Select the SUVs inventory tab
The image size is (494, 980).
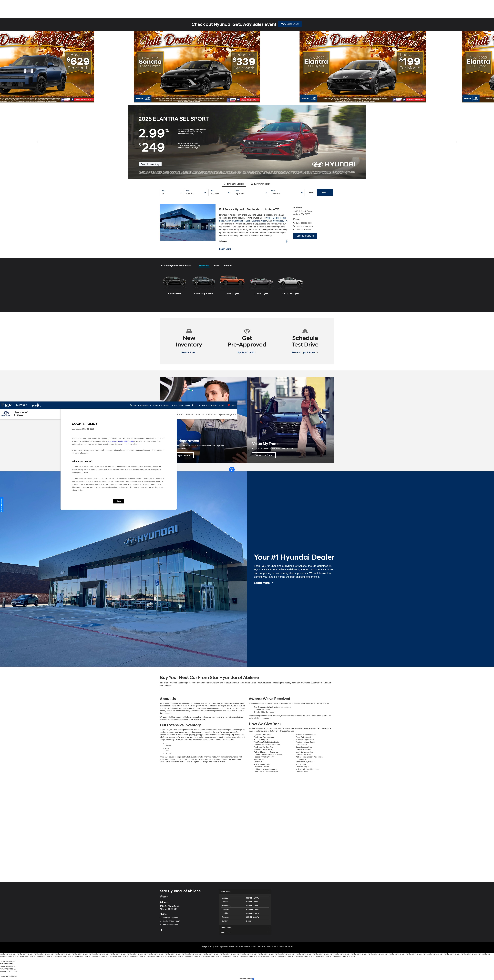point(217,266)
